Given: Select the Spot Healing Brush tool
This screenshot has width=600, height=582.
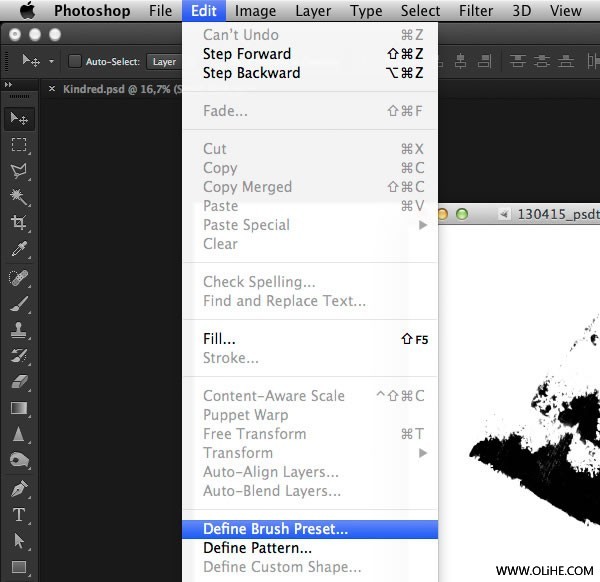Looking at the screenshot, I should pos(19,278).
